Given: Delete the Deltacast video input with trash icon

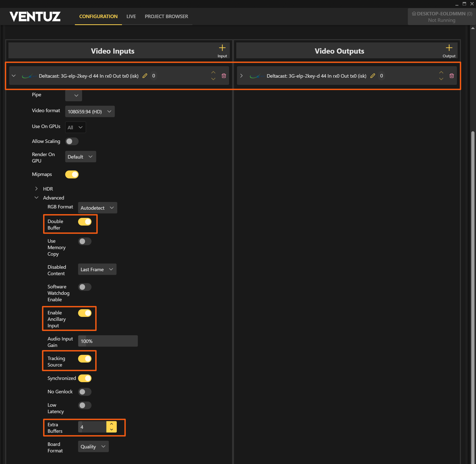Looking at the screenshot, I should 224,76.
